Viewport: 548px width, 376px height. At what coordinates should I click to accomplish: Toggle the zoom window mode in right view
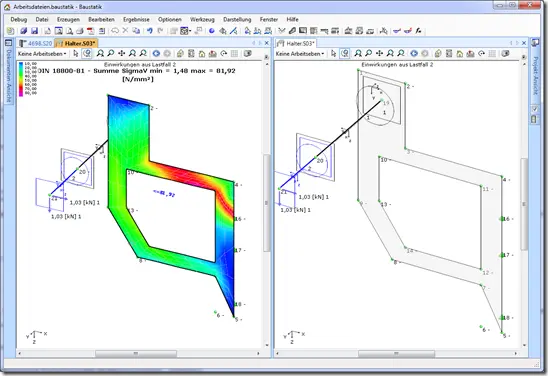point(345,53)
